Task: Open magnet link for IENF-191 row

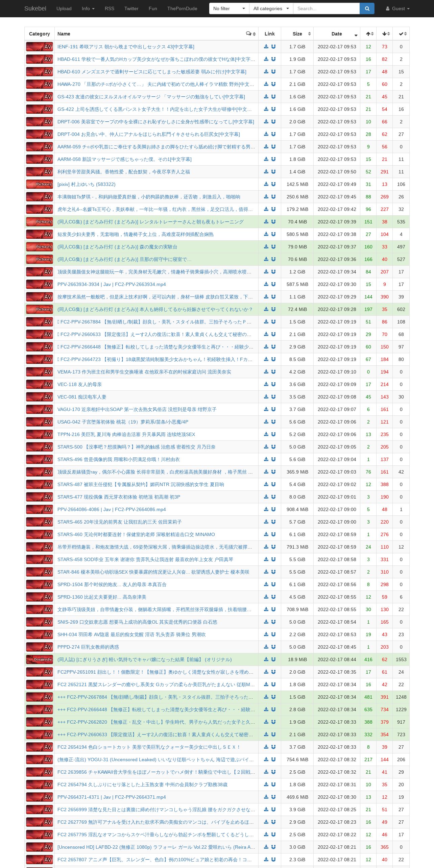Action: pyautogui.click(x=273, y=47)
